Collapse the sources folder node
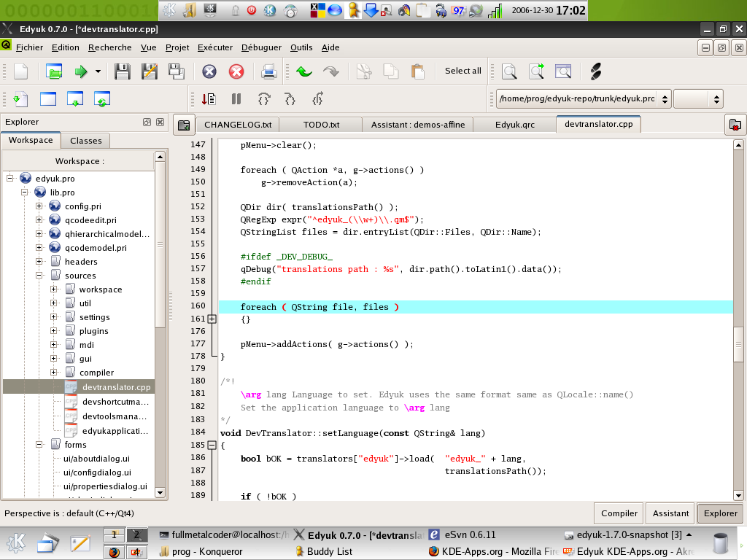The width and height of the screenshot is (747, 560). pos(39,275)
